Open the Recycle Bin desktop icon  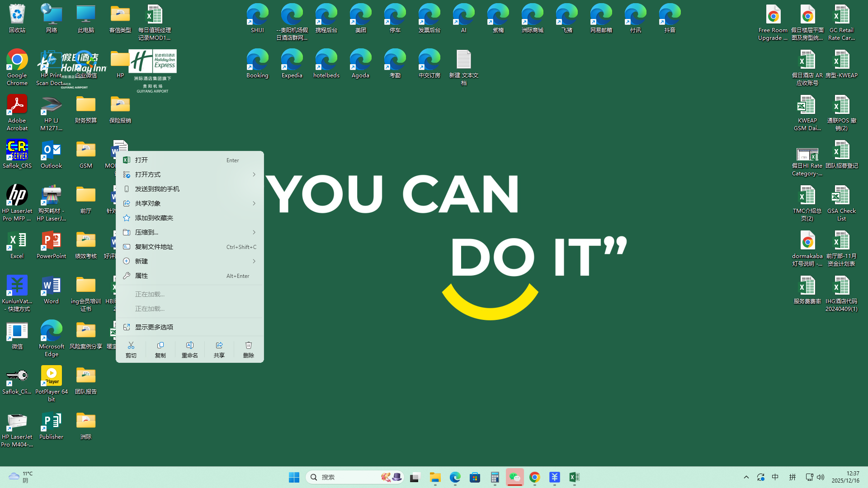pos(17,19)
